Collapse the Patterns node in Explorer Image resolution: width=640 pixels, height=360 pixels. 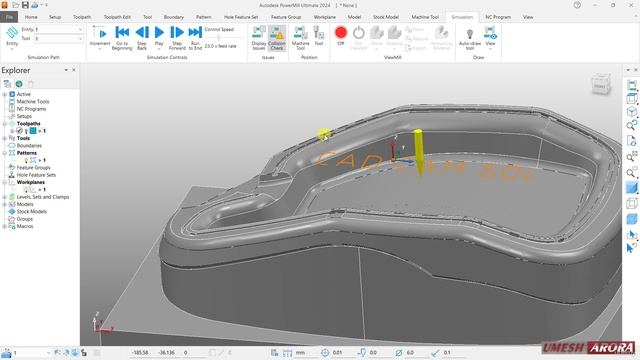[x=4, y=153]
